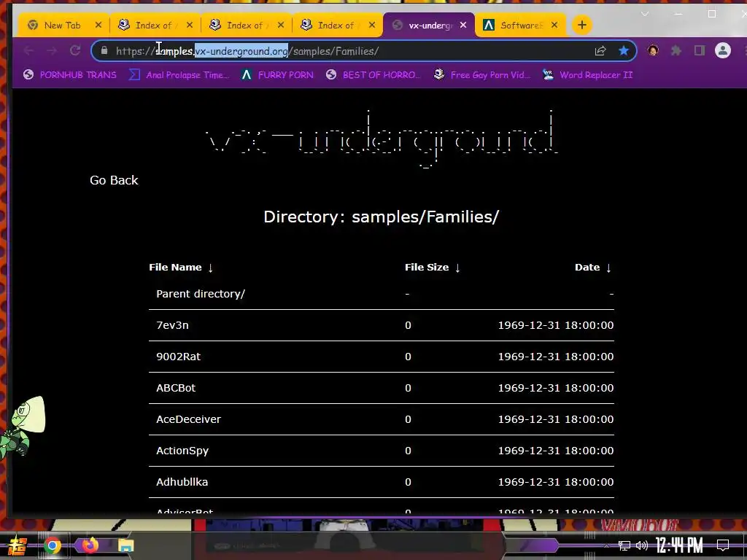Sort by File Size arrow
Screen dimensions: 747x560
pyautogui.click(x=457, y=268)
